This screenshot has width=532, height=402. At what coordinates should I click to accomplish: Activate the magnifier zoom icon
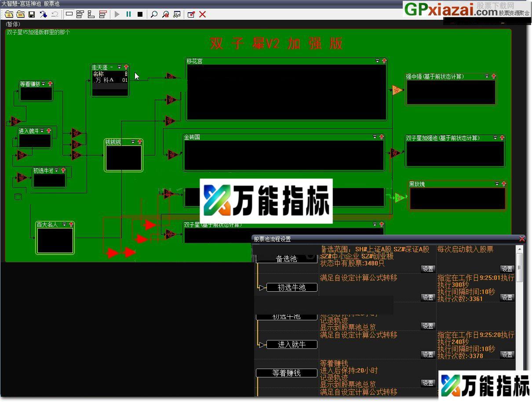[154, 14]
